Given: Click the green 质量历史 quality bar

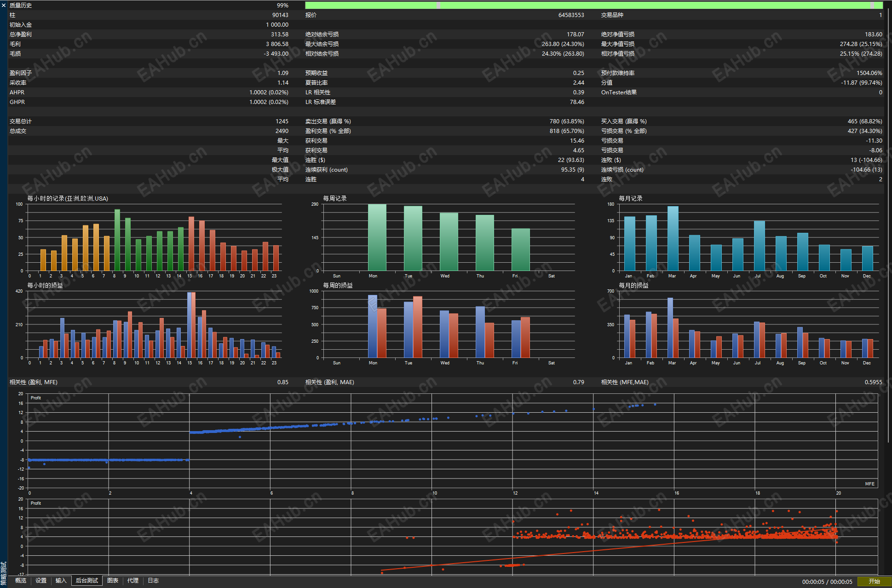Looking at the screenshot, I should point(593,5).
